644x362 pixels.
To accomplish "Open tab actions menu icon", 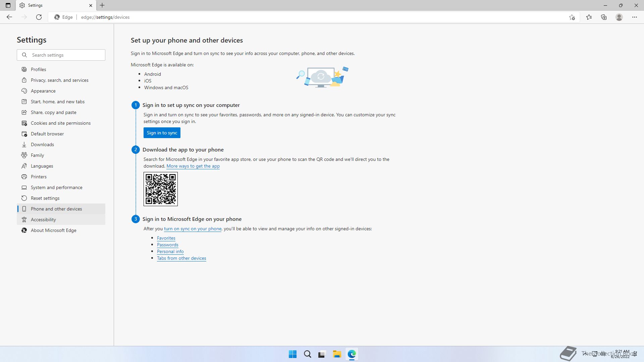I will pos(8,5).
